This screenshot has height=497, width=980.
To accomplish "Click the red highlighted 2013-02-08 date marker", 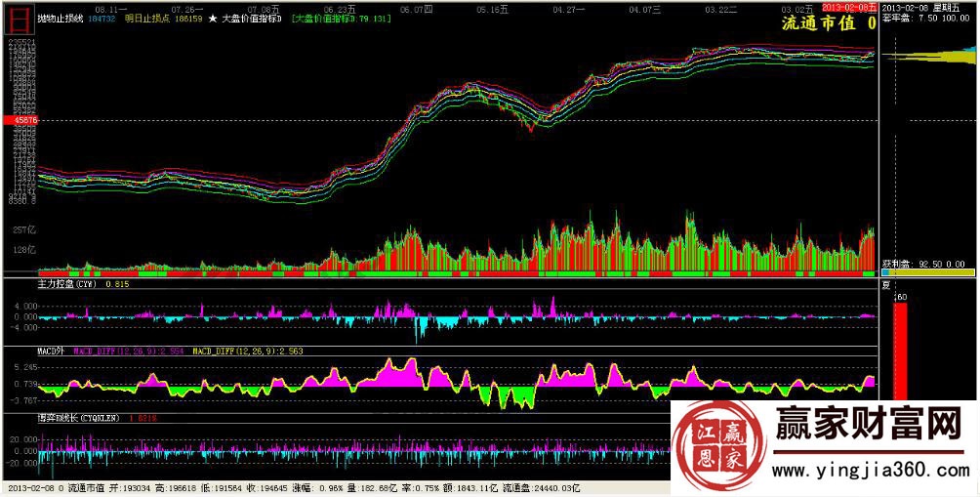I will (x=850, y=8).
